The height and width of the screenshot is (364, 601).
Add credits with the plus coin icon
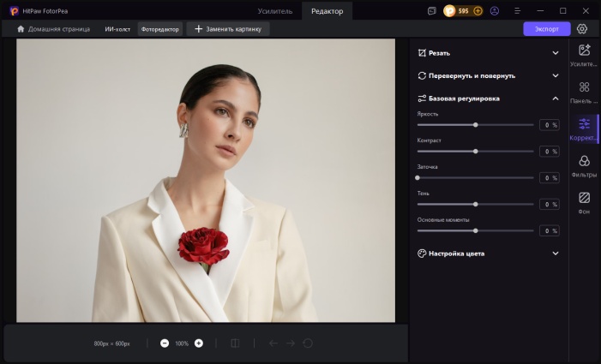[478, 11]
